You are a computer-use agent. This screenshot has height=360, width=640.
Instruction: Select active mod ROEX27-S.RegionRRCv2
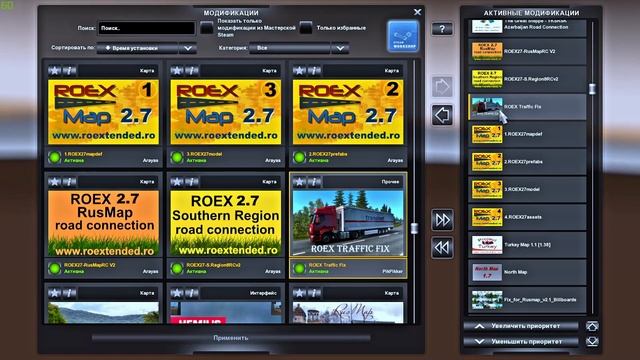pos(527,79)
